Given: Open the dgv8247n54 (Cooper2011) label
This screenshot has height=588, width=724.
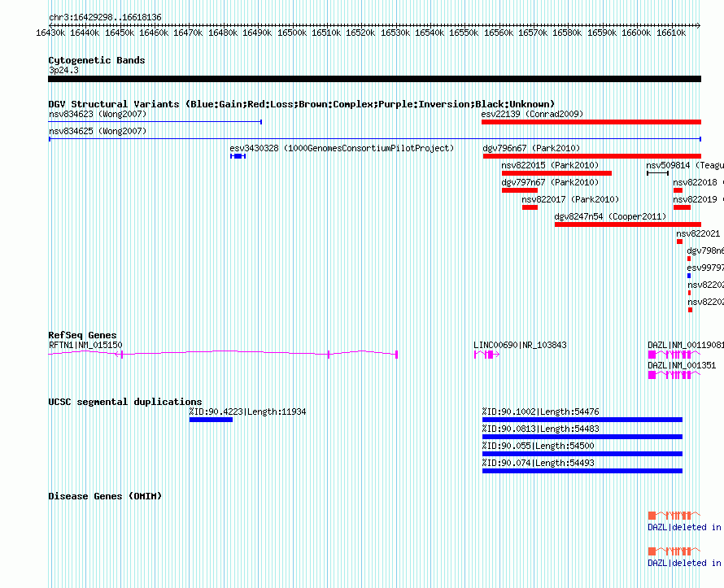Looking at the screenshot, I should pyautogui.click(x=610, y=216).
